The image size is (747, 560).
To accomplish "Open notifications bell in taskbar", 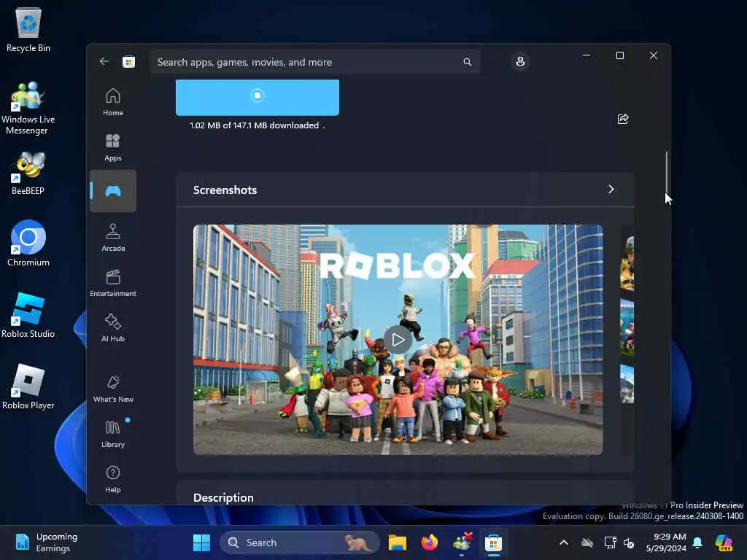I will click(697, 542).
